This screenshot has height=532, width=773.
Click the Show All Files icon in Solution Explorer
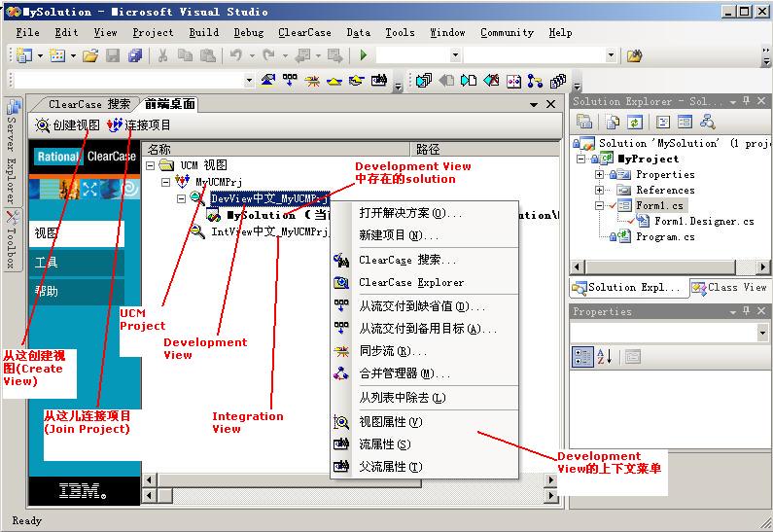pyautogui.click(x=613, y=122)
